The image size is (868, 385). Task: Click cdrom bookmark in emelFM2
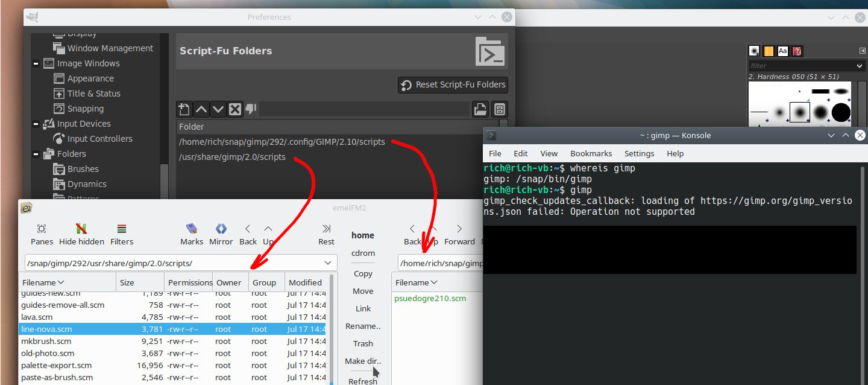(x=363, y=253)
